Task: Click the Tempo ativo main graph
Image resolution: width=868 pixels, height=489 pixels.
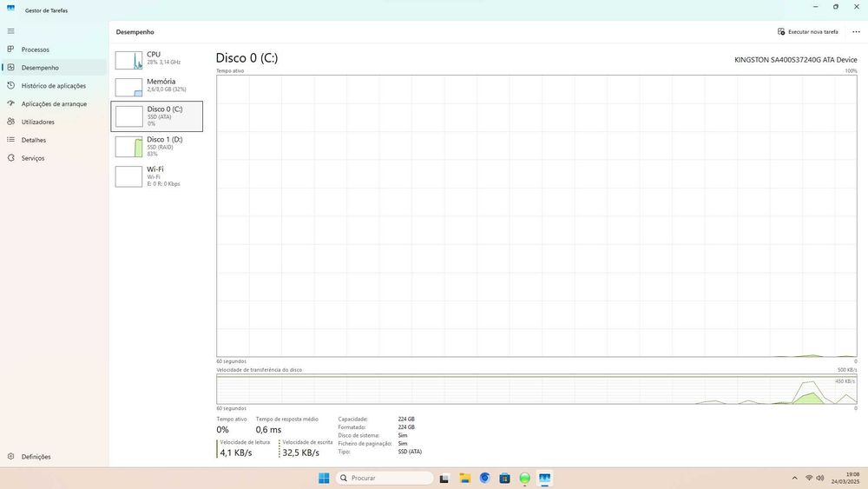Action: [x=536, y=216]
